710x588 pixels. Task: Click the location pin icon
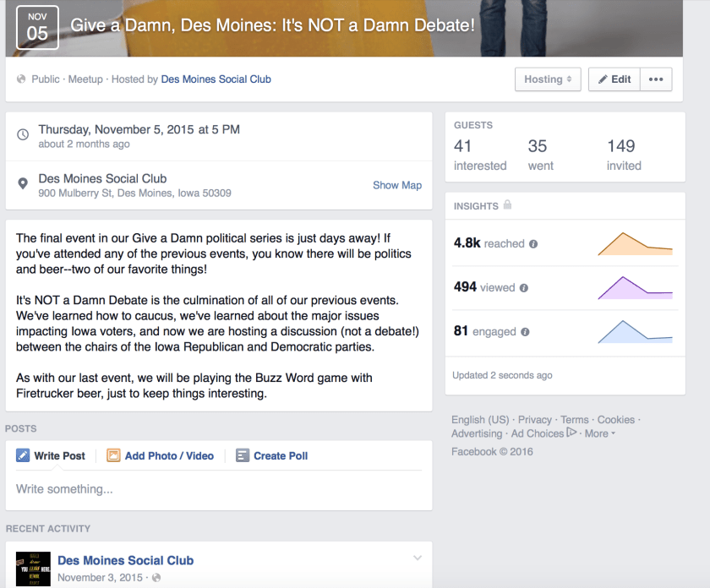tap(23, 185)
